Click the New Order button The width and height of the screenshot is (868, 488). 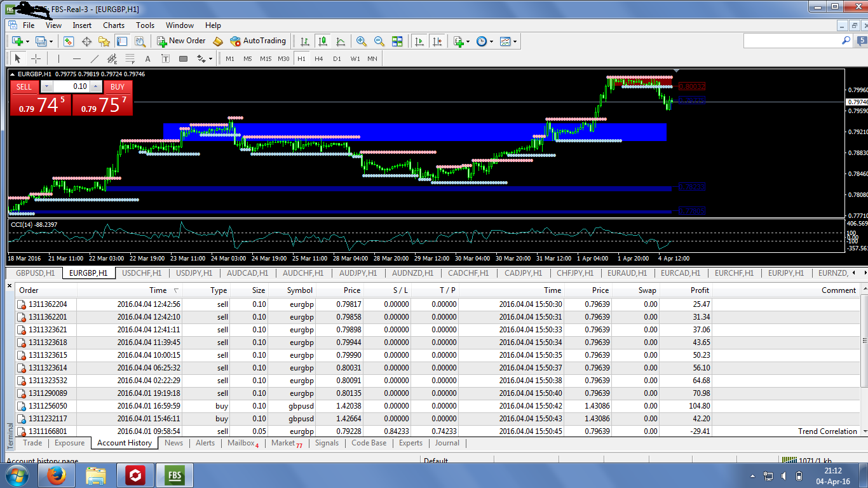(x=182, y=41)
